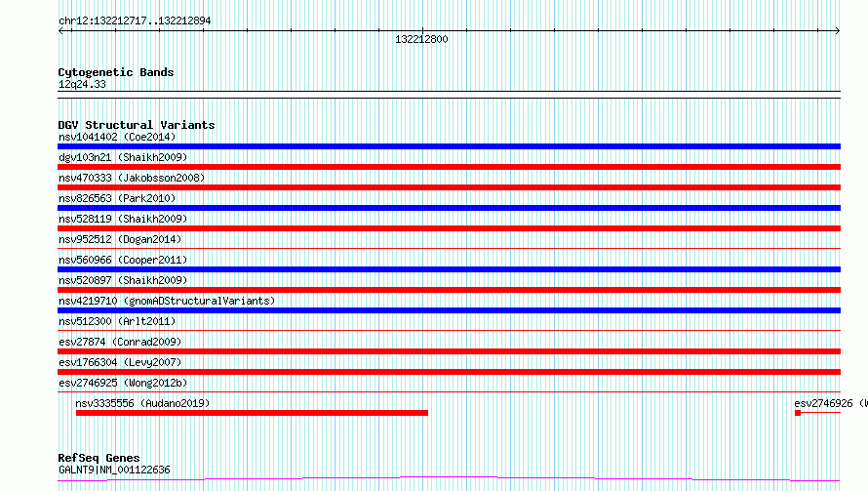Click the 132212800 ruler position label
Screen dimensions: 868x491
[x=421, y=39]
